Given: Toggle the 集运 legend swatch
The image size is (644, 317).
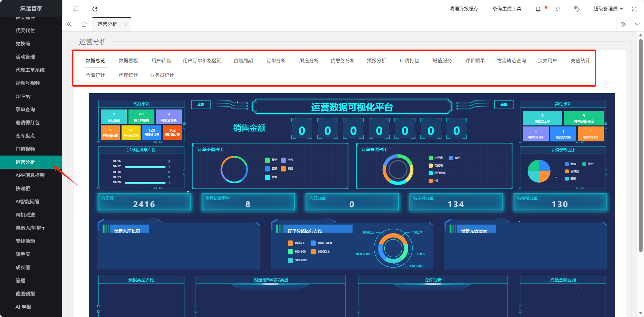Looking at the screenshot, I should coord(267,160).
